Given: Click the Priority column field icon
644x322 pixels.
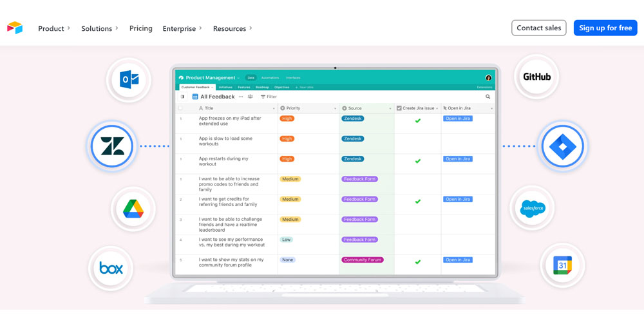Looking at the screenshot, I should click(283, 108).
